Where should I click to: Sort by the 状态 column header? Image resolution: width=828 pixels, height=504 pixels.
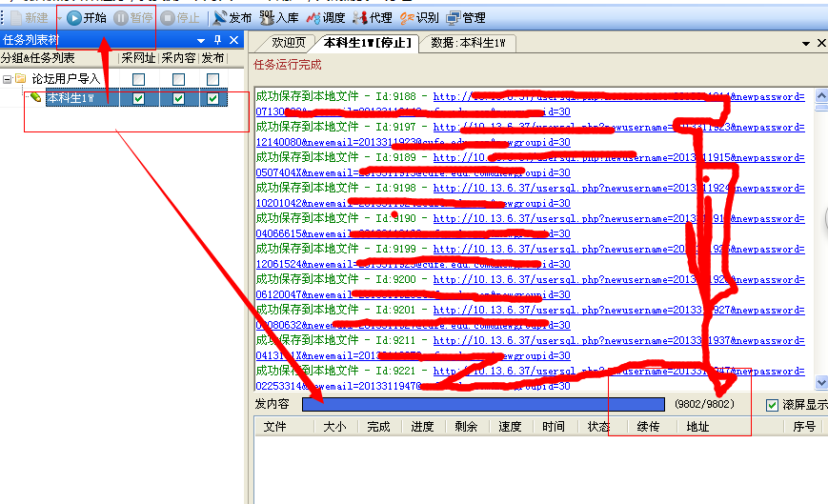point(598,427)
